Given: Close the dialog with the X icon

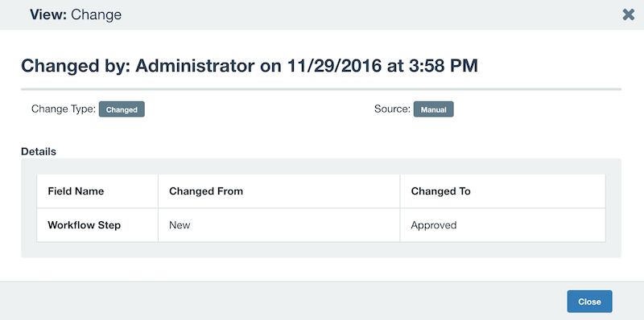Looking at the screenshot, I should click(x=629, y=14).
